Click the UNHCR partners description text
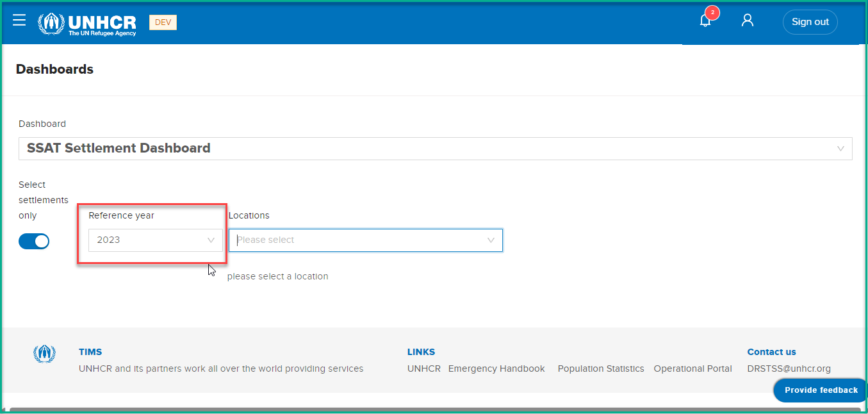868x414 pixels. [x=221, y=368]
